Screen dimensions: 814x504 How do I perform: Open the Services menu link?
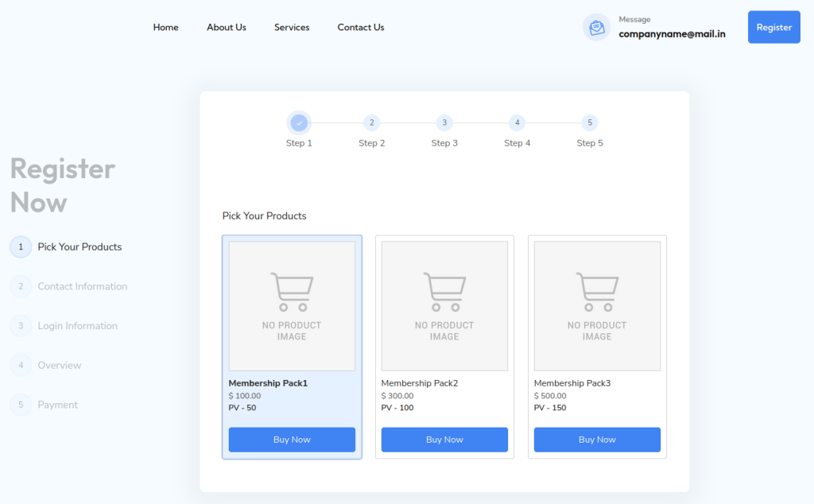[x=292, y=27]
